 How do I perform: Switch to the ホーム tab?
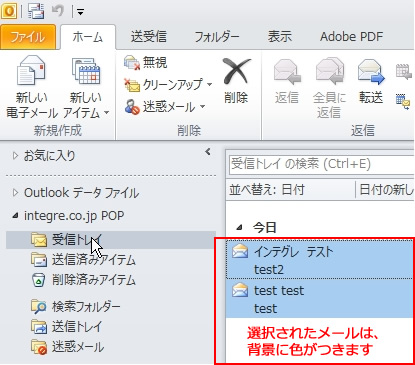coord(88,37)
